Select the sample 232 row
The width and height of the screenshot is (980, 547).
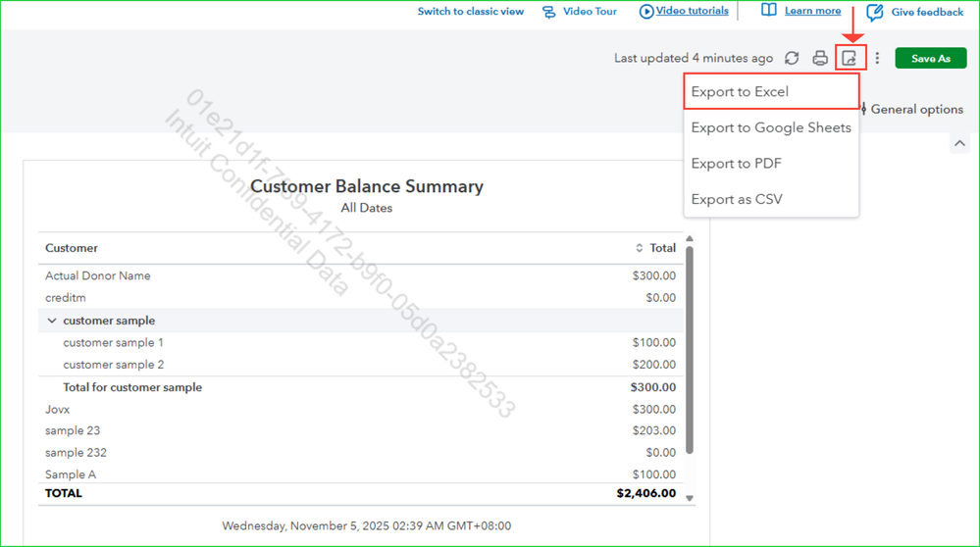point(361,452)
